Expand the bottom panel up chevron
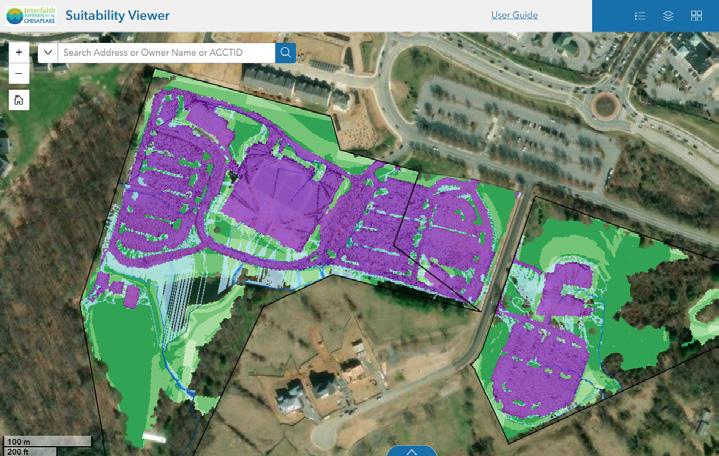 [x=412, y=451]
